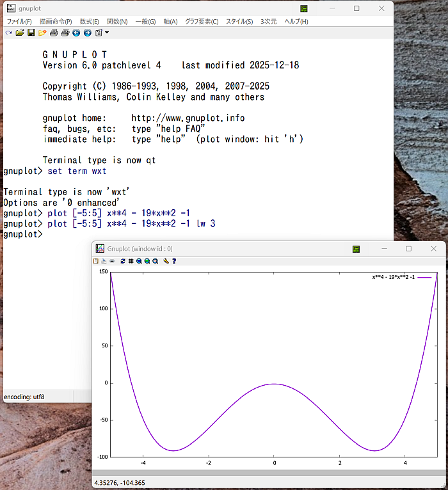
Task: Open the スタイル(S) menu
Action: [x=239, y=22]
